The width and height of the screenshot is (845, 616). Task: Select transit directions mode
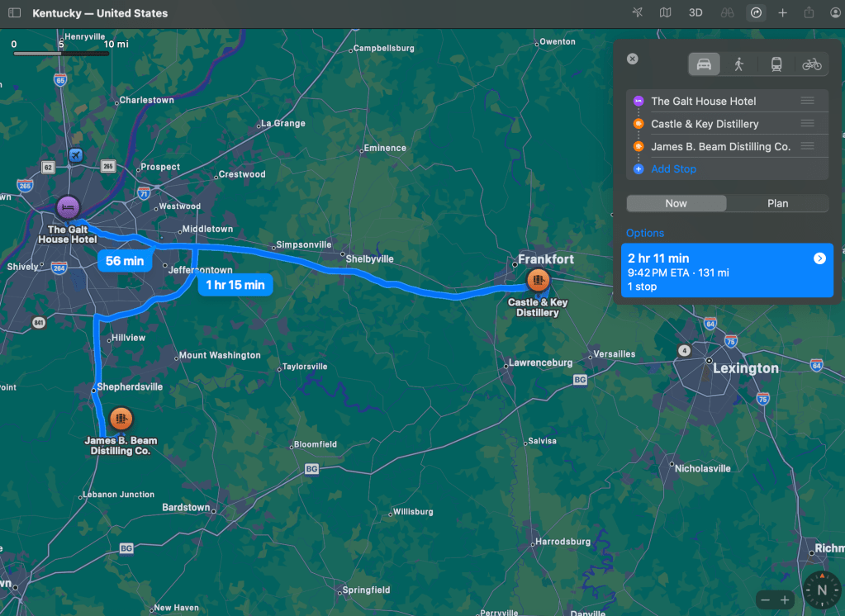[x=776, y=64]
